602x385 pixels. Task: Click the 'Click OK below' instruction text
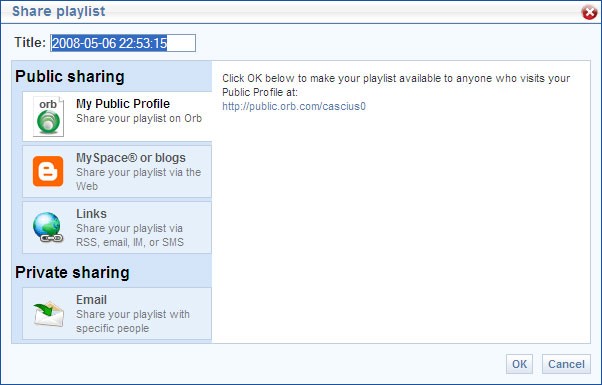[x=396, y=85]
